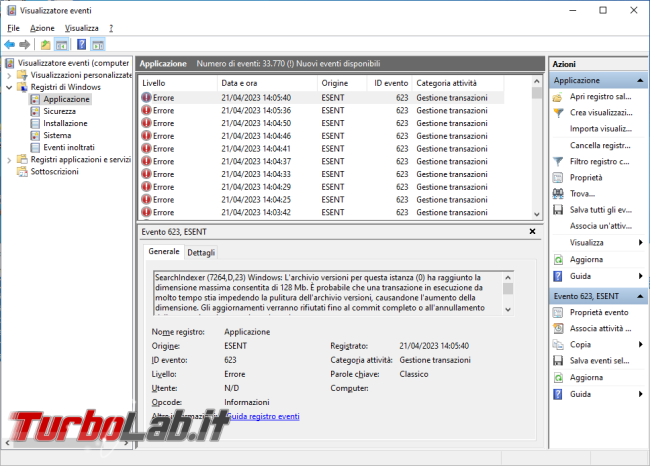Click the error icon of the 14:04:50 event
The image size is (650, 466).
point(146,123)
